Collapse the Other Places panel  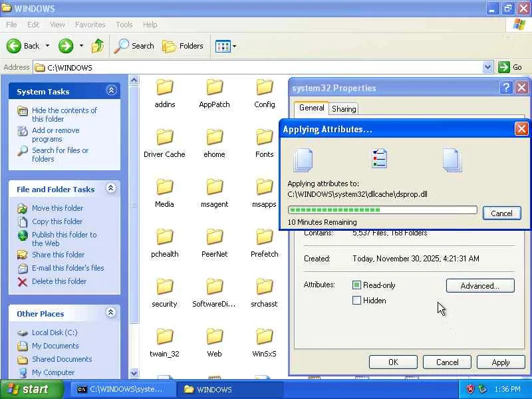(x=110, y=313)
